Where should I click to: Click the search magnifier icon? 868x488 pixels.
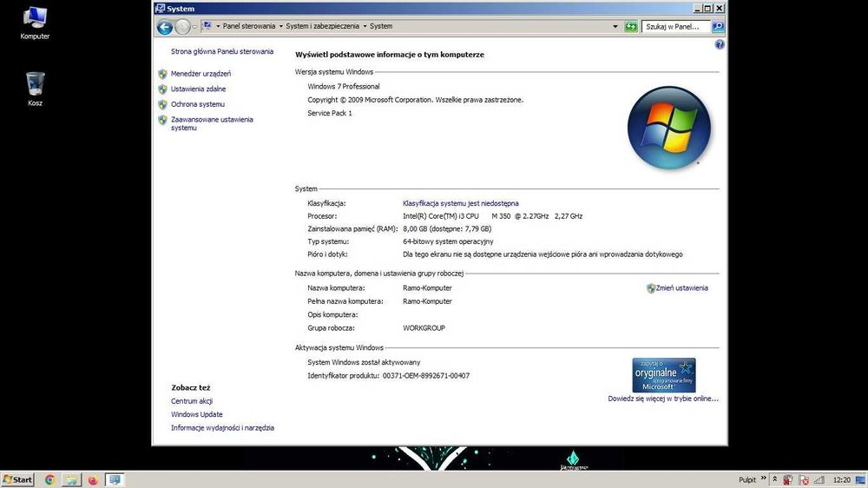tap(718, 26)
